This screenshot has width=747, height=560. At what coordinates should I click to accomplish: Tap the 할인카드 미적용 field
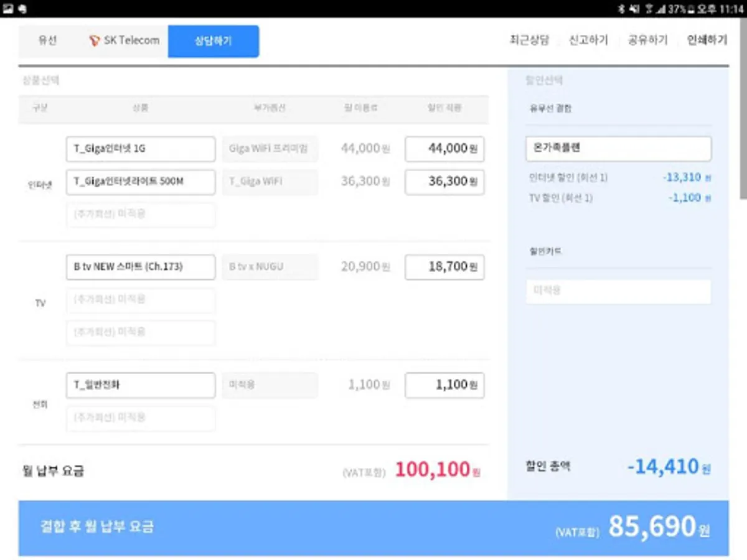click(618, 291)
